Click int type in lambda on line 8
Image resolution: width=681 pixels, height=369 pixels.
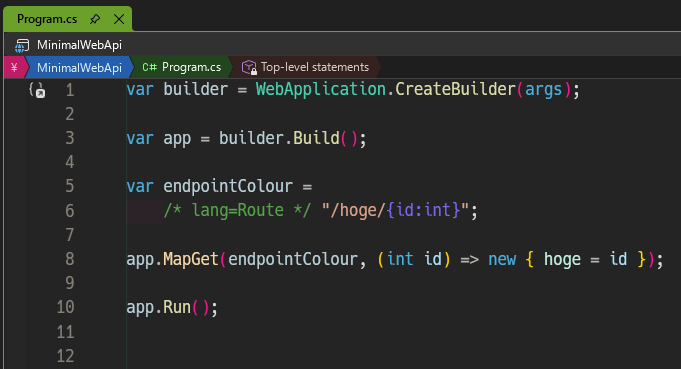coord(400,259)
